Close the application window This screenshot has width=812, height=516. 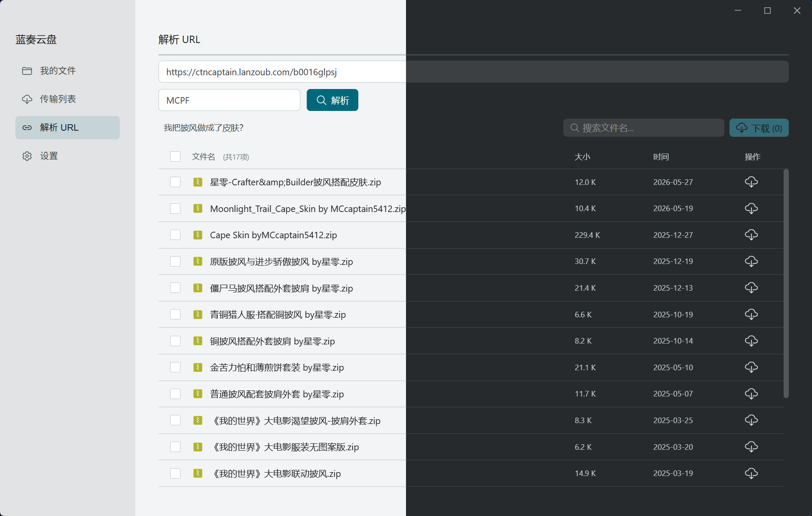[797, 10]
